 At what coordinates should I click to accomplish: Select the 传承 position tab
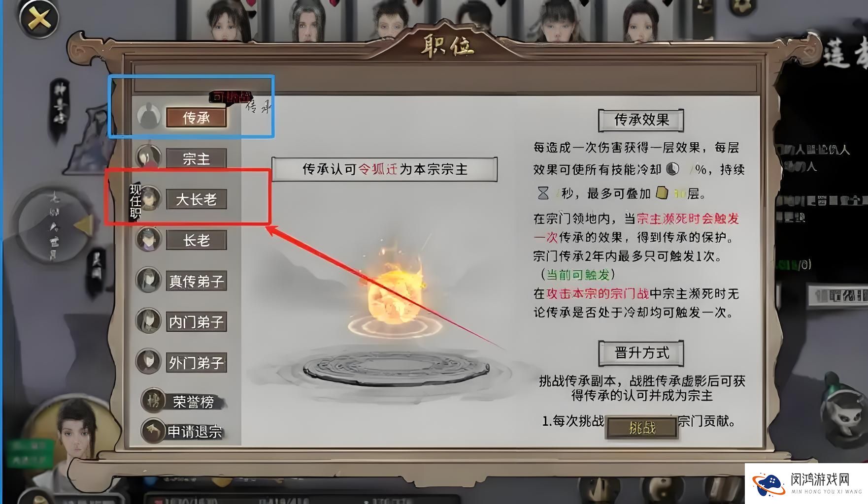click(x=197, y=118)
